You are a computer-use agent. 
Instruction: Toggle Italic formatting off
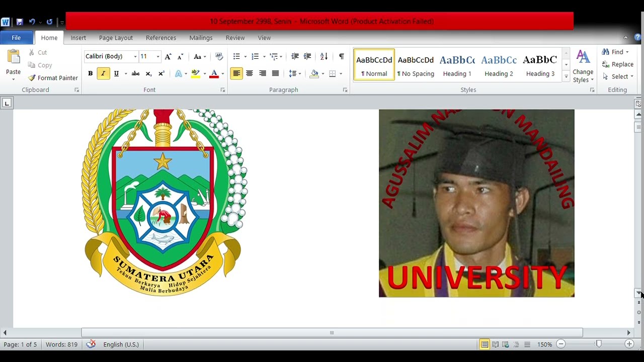point(103,73)
